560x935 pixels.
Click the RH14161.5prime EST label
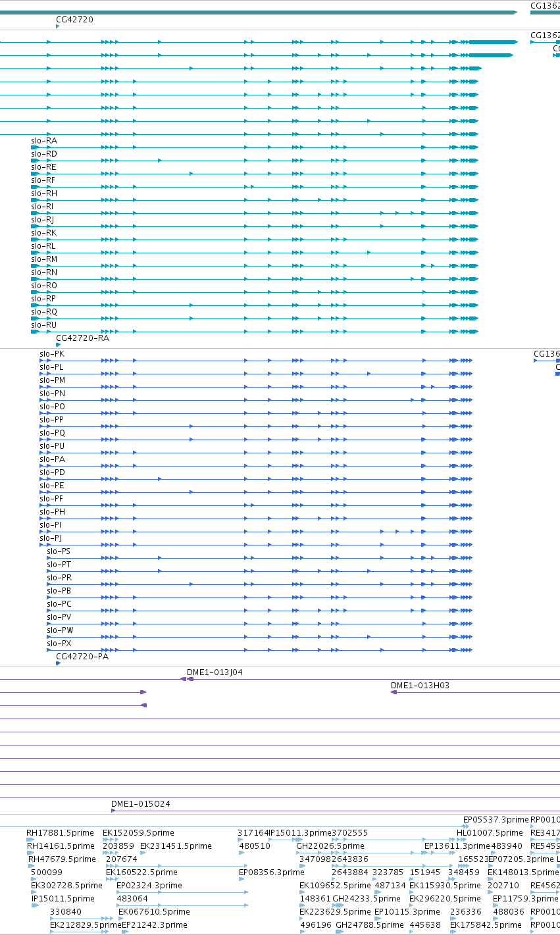tap(61, 846)
